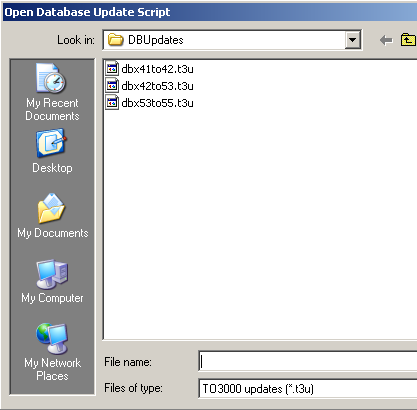Open Files of type TO3000 updates list

pyautogui.click(x=308, y=389)
